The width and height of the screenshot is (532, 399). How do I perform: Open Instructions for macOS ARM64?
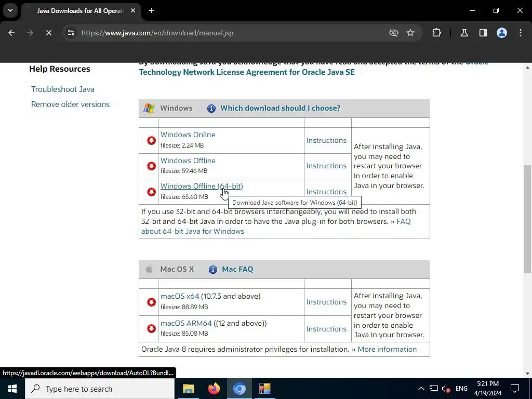coord(326,329)
